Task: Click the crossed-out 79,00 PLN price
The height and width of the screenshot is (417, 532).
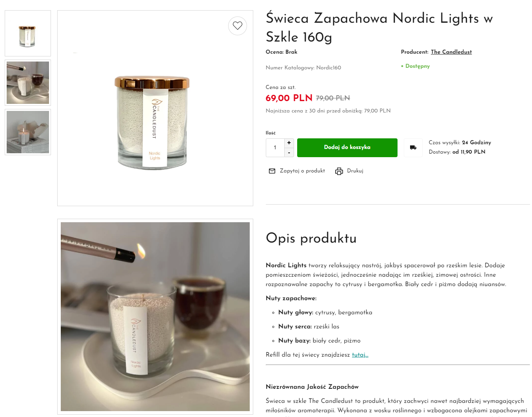Action: click(x=332, y=98)
